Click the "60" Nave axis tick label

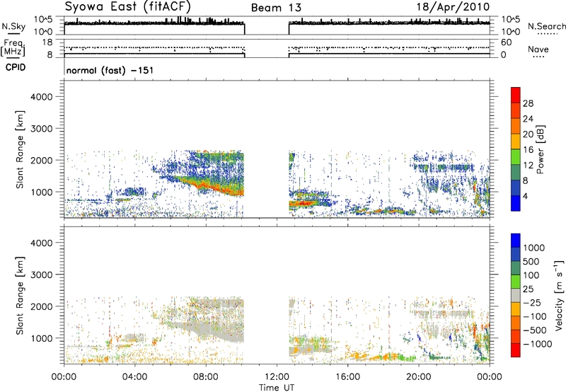pyautogui.click(x=506, y=42)
